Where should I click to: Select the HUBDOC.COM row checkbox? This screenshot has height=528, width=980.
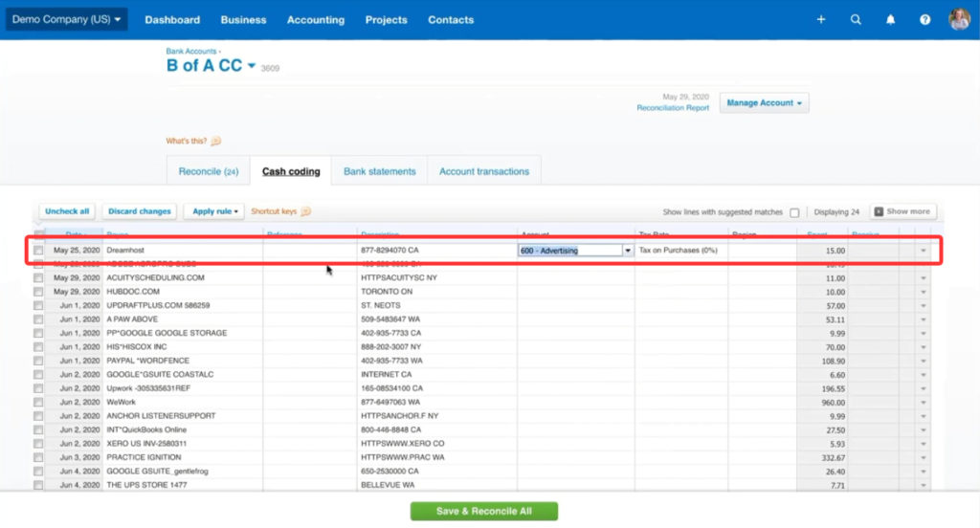pyautogui.click(x=38, y=292)
